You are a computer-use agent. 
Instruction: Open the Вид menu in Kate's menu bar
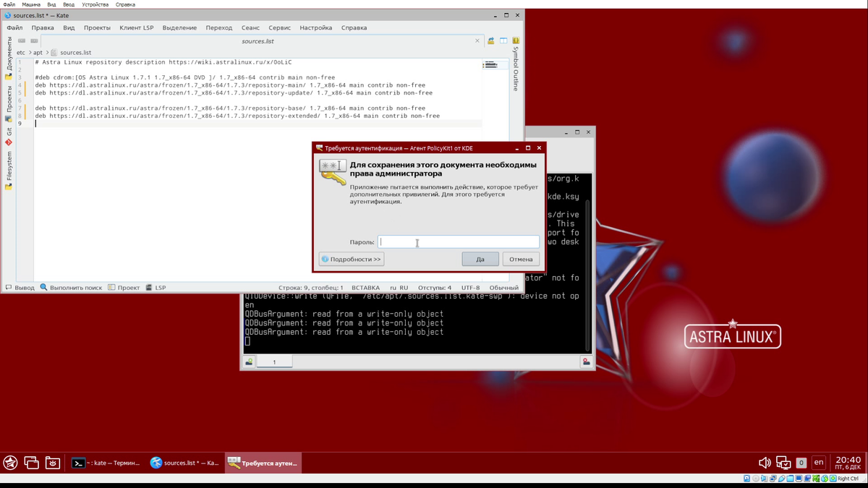pos(69,27)
